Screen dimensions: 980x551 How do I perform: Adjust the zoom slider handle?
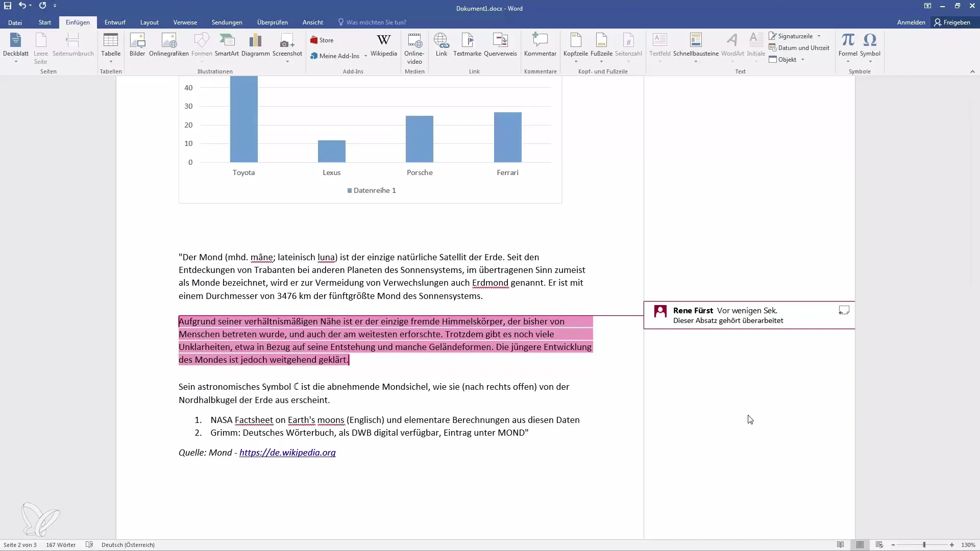coord(924,545)
